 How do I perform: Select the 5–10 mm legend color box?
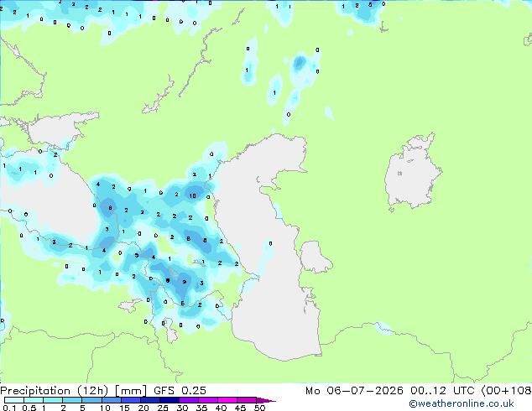(91, 400)
